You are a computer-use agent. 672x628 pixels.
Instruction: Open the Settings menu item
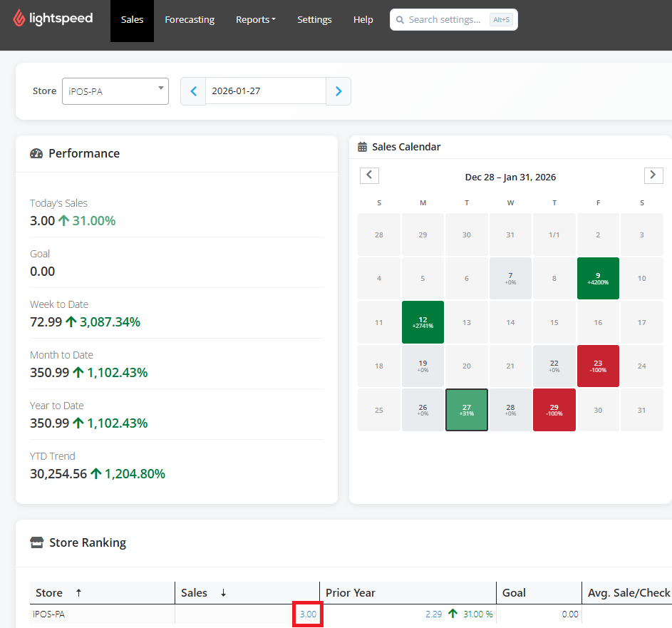(314, 20)
